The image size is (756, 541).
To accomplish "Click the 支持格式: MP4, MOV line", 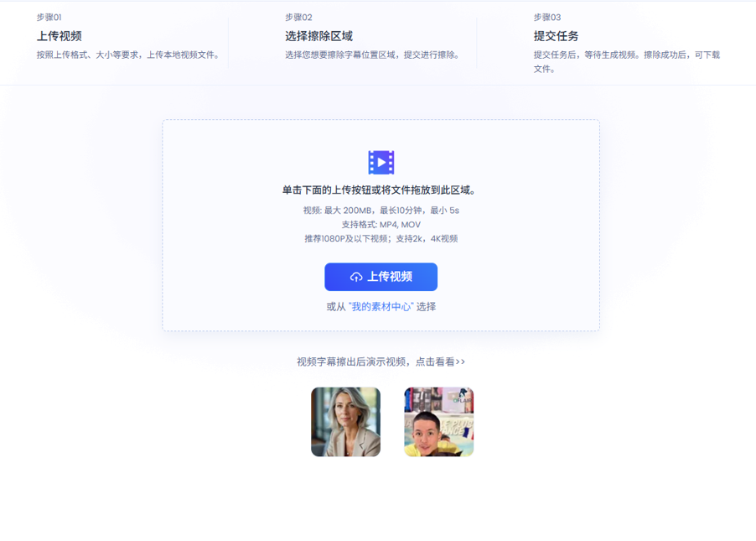I will pyautogui.click(x=381, y=225).
